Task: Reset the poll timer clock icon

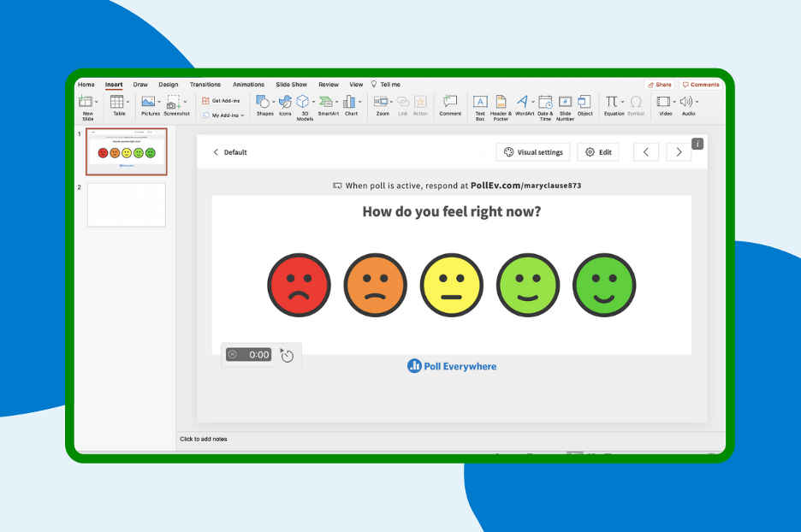Action: [x=288, y=355]
